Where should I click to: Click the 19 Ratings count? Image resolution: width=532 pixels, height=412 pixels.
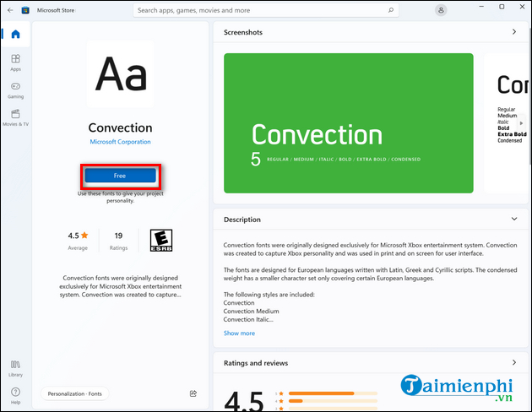tap(118, 240)
